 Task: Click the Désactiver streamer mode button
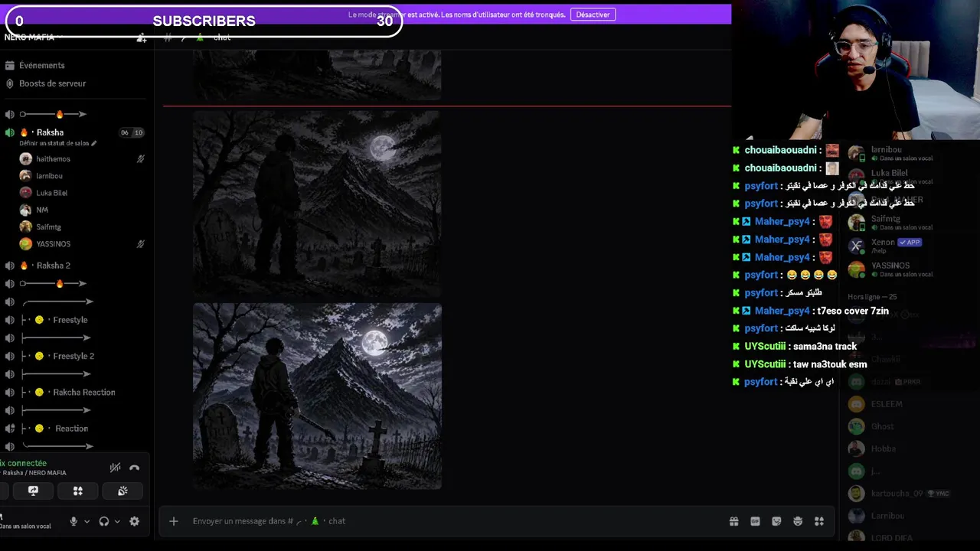coord(593,15)
